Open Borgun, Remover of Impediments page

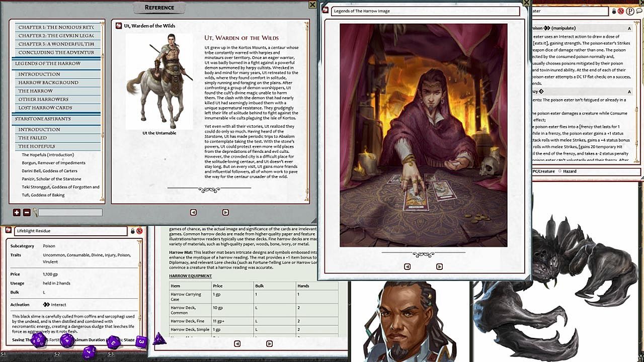53,163
